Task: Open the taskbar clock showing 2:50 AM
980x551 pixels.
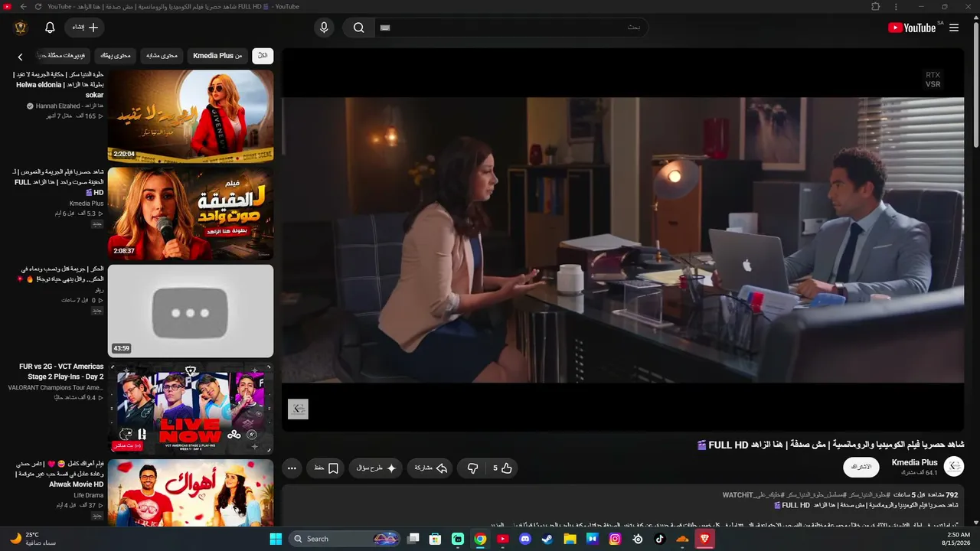Action: pos(958,539)
